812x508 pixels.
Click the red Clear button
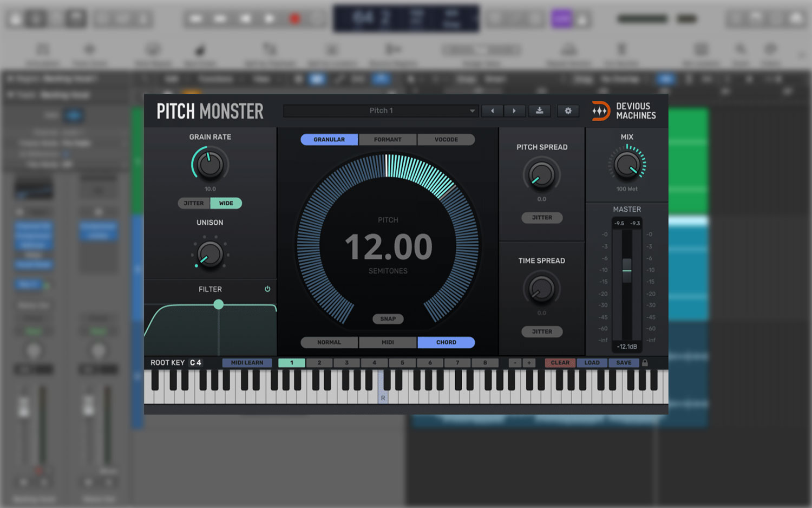coord(560,363)
